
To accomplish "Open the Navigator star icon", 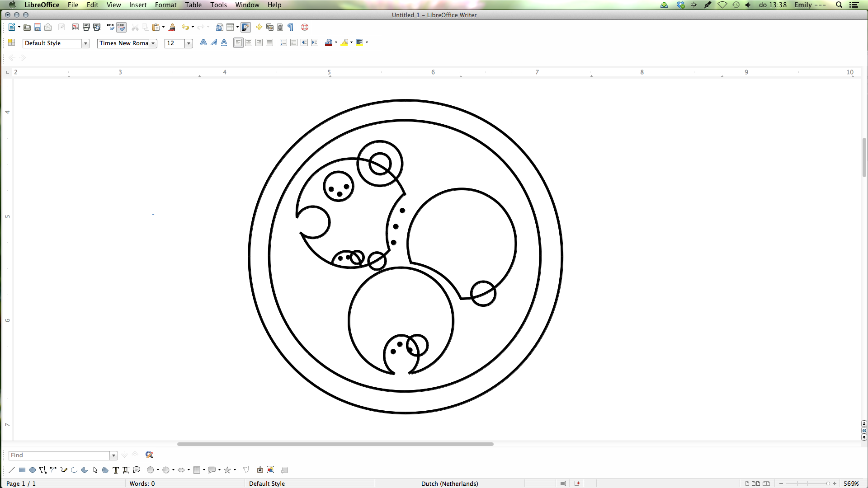I will pos(259,28).
